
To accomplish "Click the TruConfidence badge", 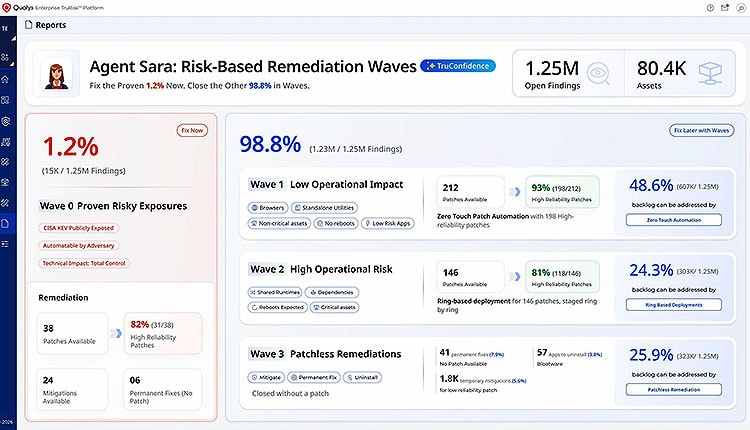I will pos(458,66).
